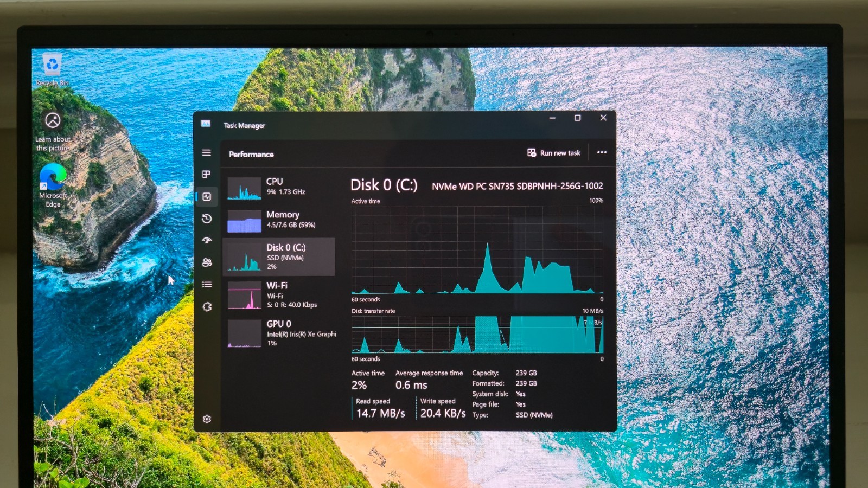868x488 pixels.
Task: Click the Memory mini usage graph thumbnail
Action: 244,221
